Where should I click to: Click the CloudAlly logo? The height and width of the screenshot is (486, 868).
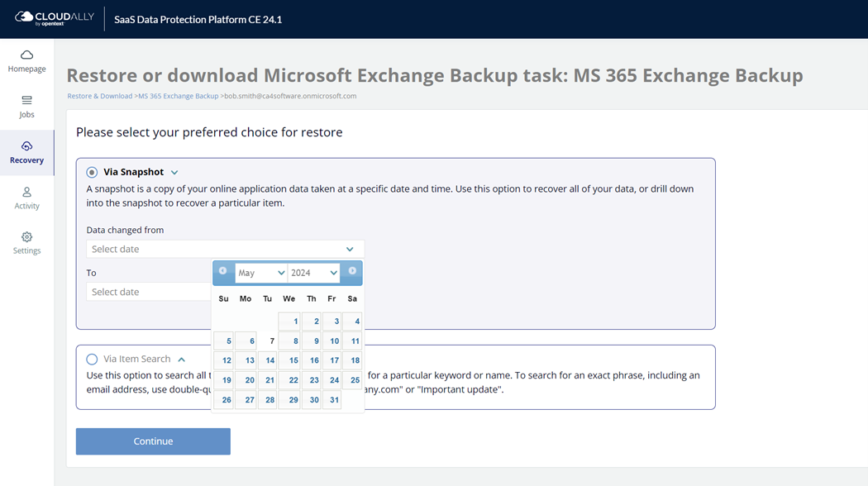(x=55, y=19)
